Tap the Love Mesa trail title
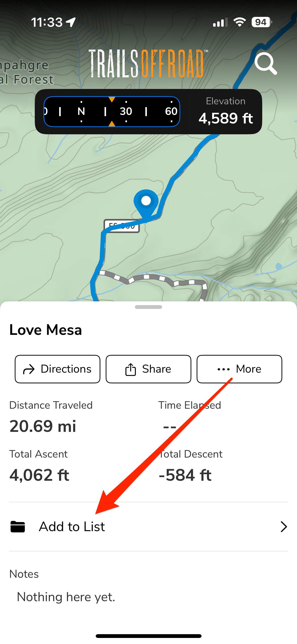Screen dimensions: 297x644 [x=46, y=330]
